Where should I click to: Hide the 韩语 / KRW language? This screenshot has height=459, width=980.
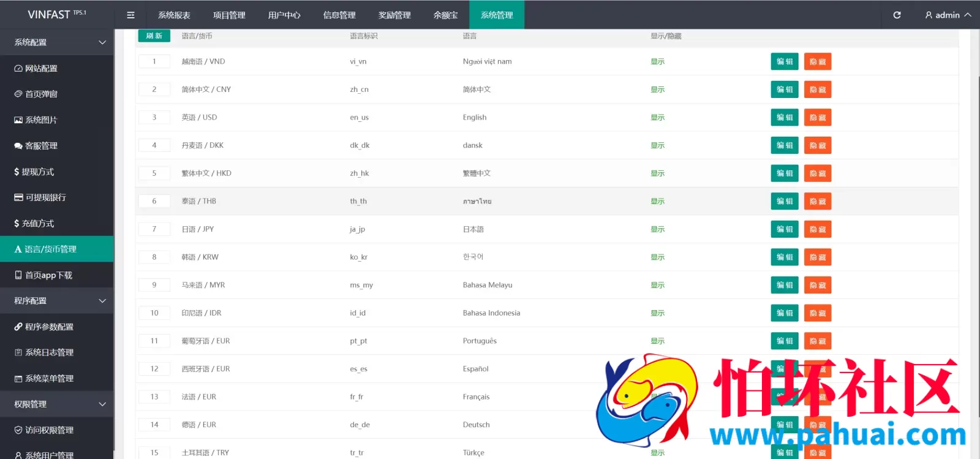tap(818, 257)
